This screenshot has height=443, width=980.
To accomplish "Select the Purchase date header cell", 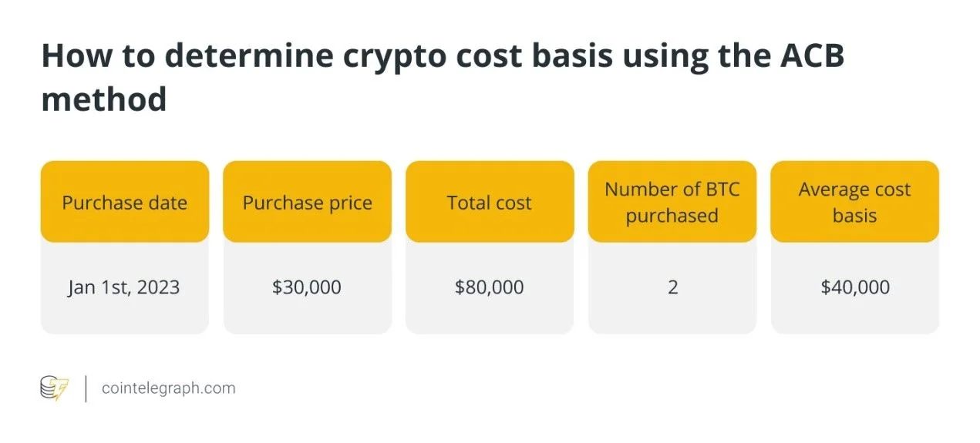I will [x=125, y=203].
